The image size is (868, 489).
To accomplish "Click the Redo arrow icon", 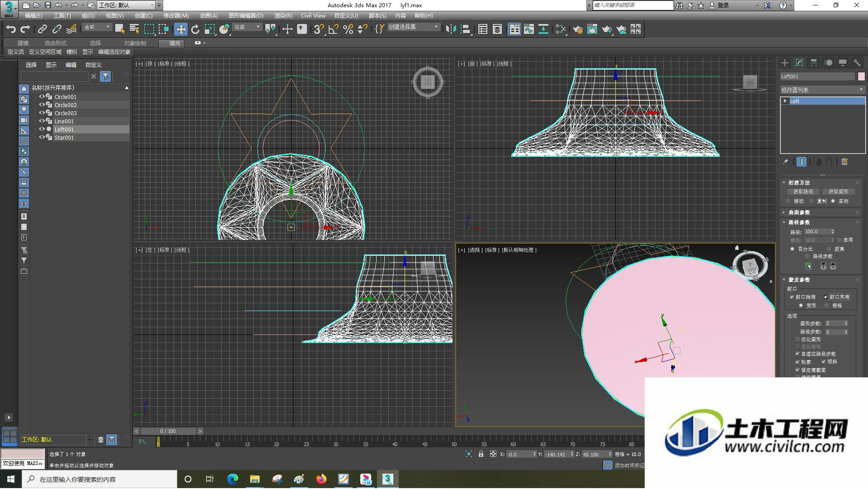I will point(25,29).
